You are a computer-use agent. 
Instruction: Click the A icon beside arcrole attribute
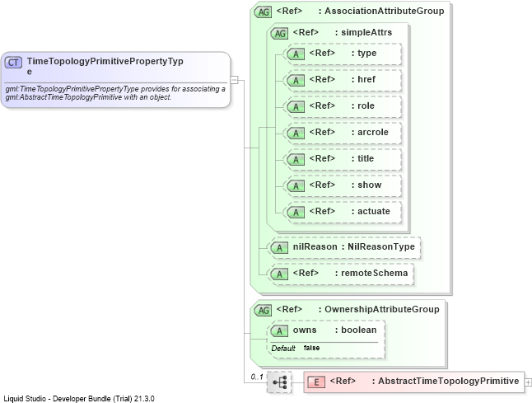pos(296,133)
